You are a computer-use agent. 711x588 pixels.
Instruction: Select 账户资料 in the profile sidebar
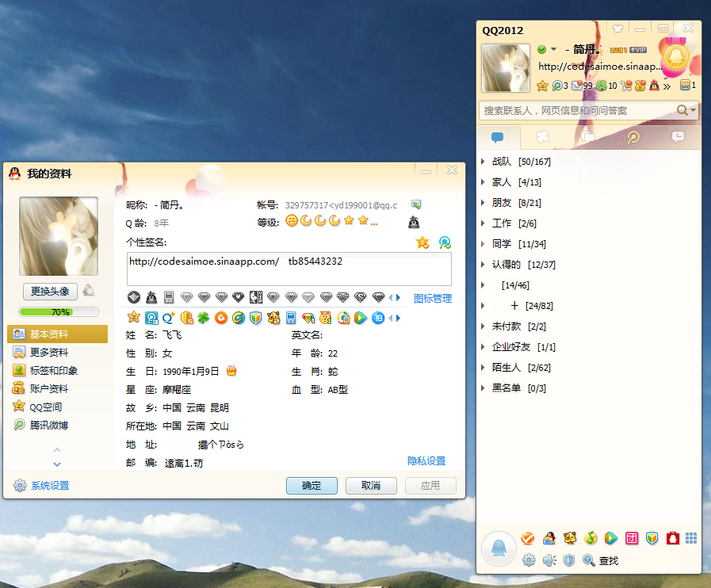click(x=58, y=388)
